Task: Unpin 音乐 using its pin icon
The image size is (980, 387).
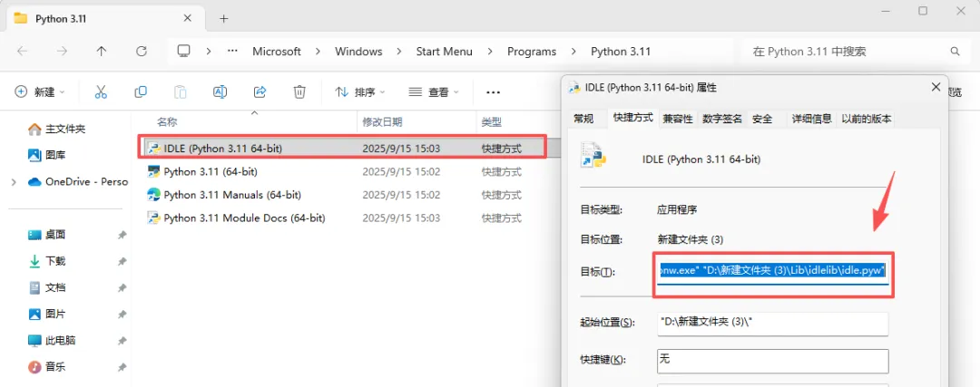Action: click(x=122, y=368)
